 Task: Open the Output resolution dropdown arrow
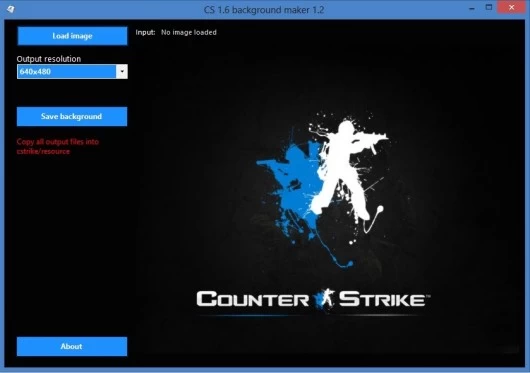[122, 72]
